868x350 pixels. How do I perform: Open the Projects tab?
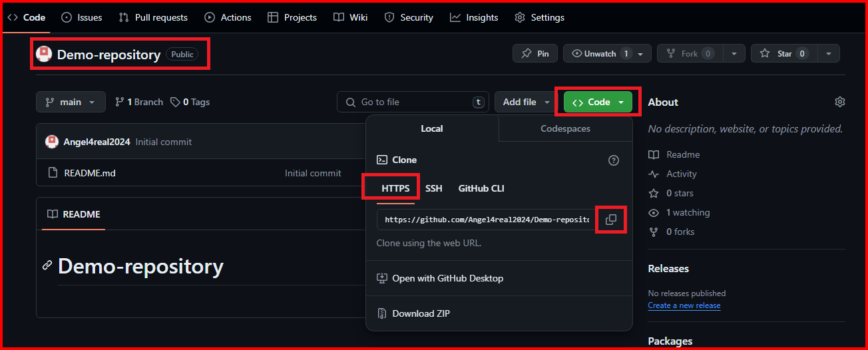292,17
